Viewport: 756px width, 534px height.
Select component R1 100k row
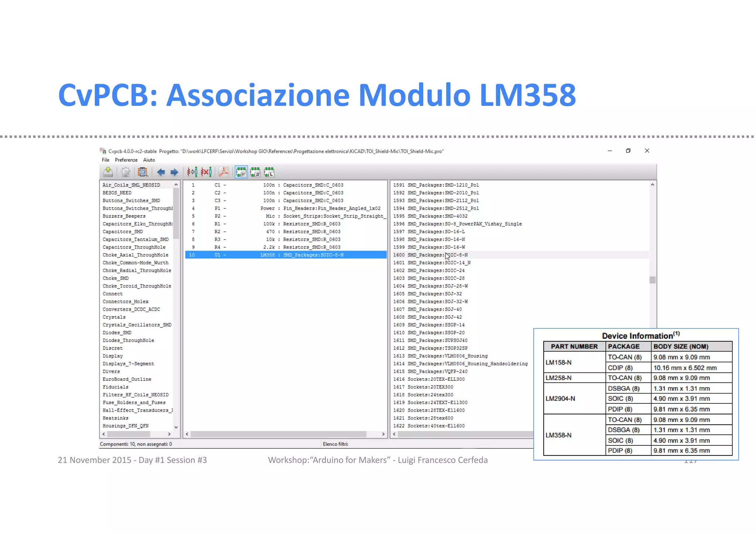pos(286,224)
